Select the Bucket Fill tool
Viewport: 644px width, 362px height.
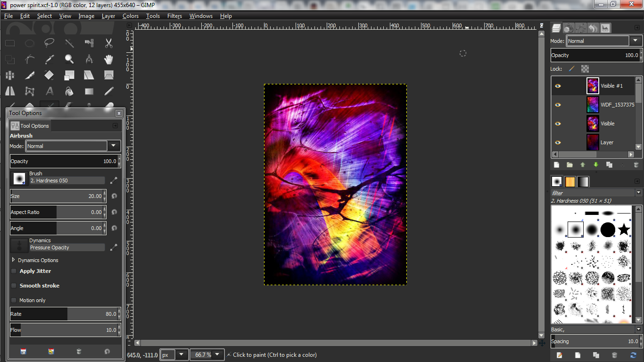[x=69, y=91]
